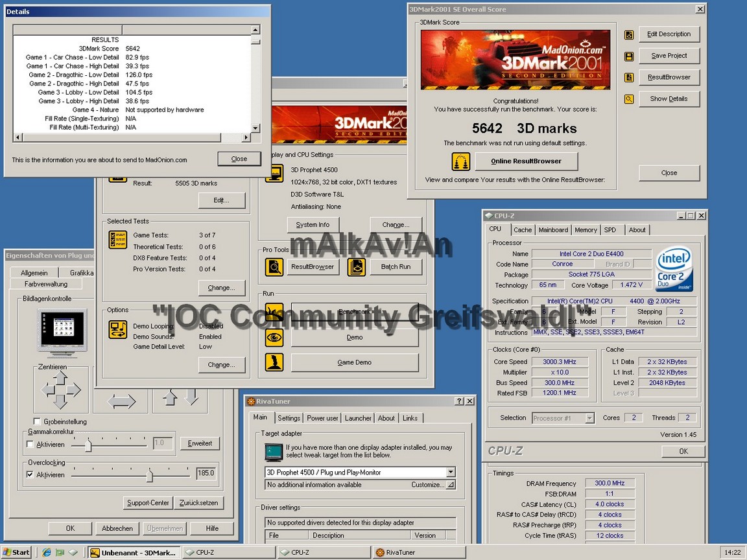Open RivaTuner Launcher tab

358,418
